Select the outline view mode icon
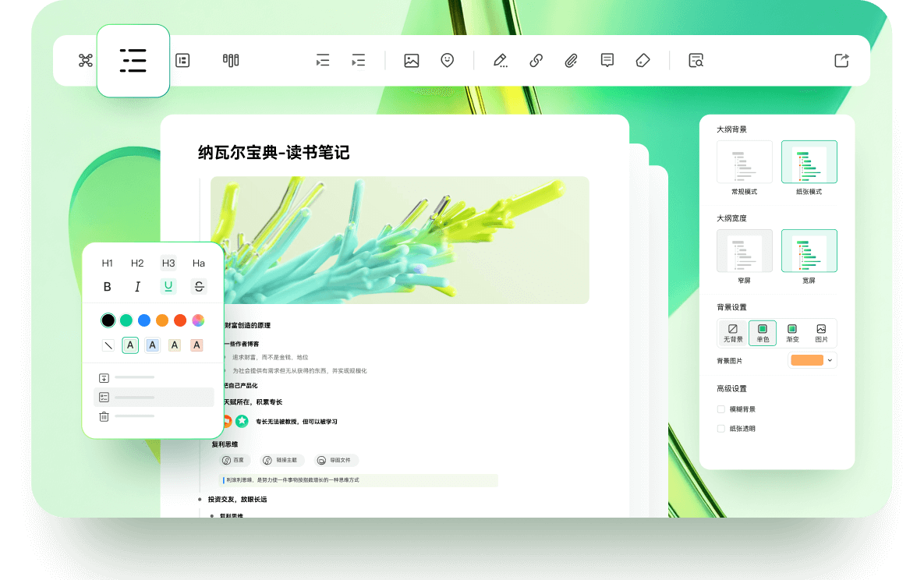The height and width of the screenshot is (580, 924). 133,61
